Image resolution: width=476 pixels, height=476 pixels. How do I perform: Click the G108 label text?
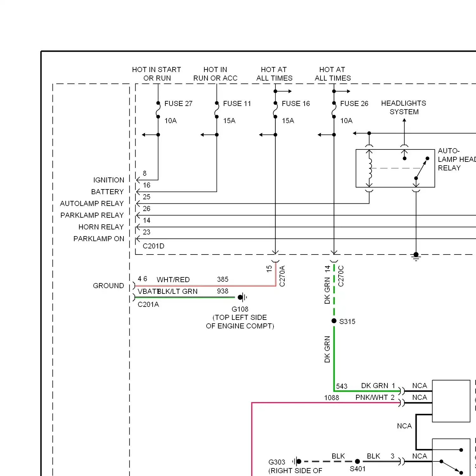(240, 309)
